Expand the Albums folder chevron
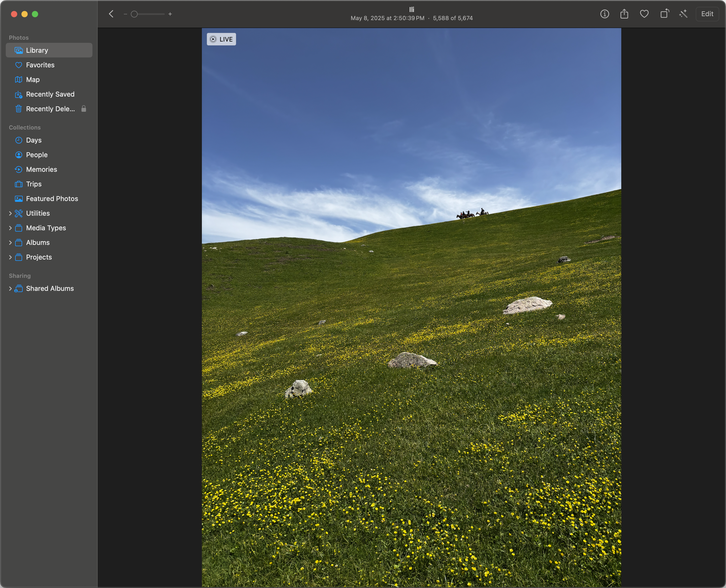 coord(10,243)
